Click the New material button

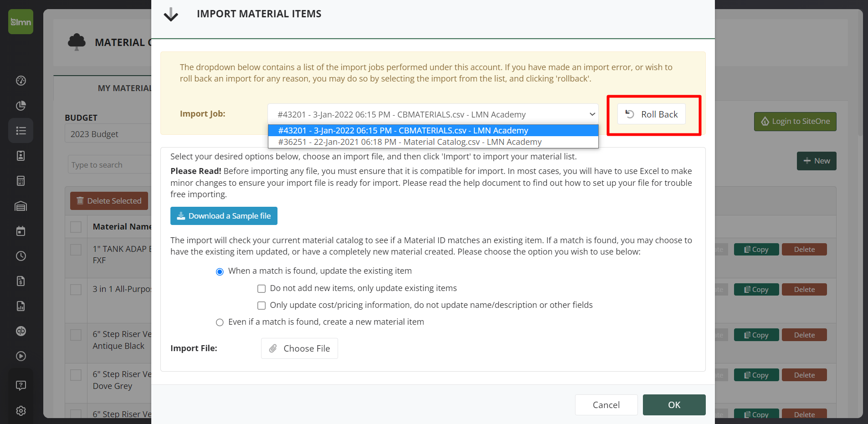[x=817, y=161]
